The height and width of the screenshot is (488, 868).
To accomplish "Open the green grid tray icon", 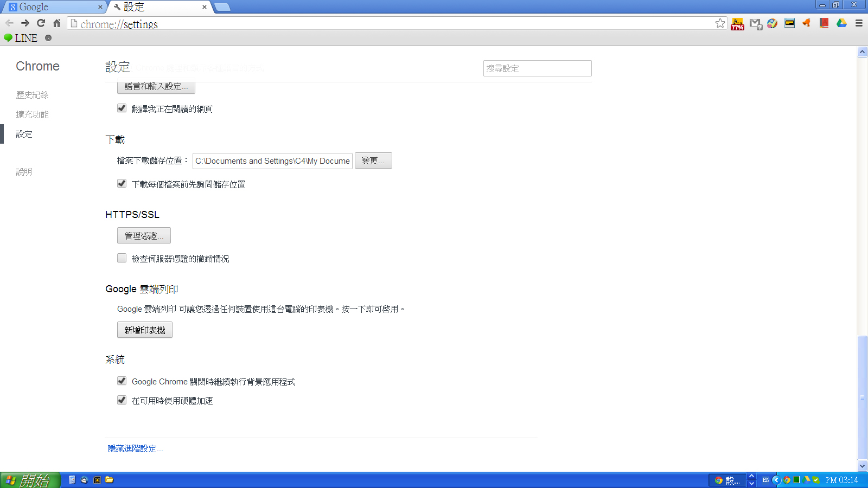I will [796, 480].
